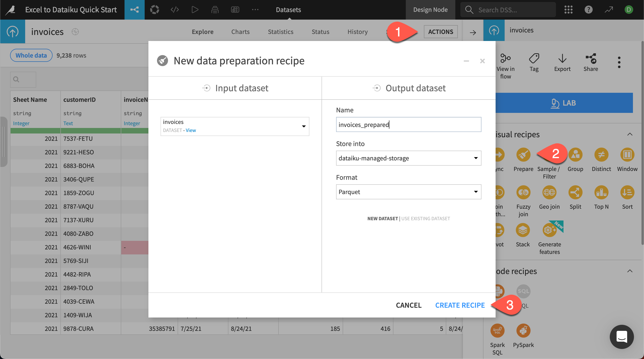This screenshot has width=644, height=359.
Task: Click CREATE RECIPE to confirm
Action: (x=460, y=305)
